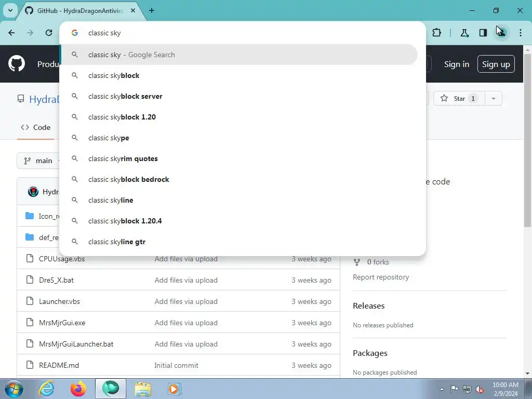Viewport: 532px width, 399px height.
Task: Click the Action Center flag tray icon
Action: [x=454, y=389]
